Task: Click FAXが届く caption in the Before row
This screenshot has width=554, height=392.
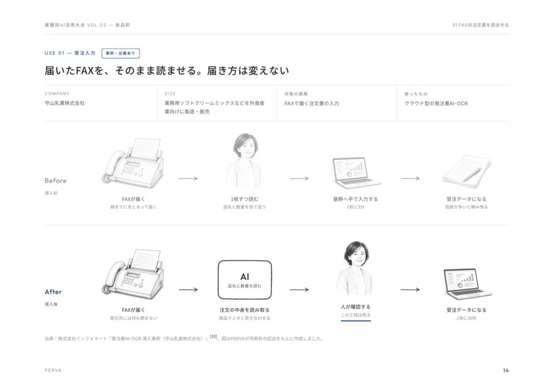Action: tap(133, 199)
